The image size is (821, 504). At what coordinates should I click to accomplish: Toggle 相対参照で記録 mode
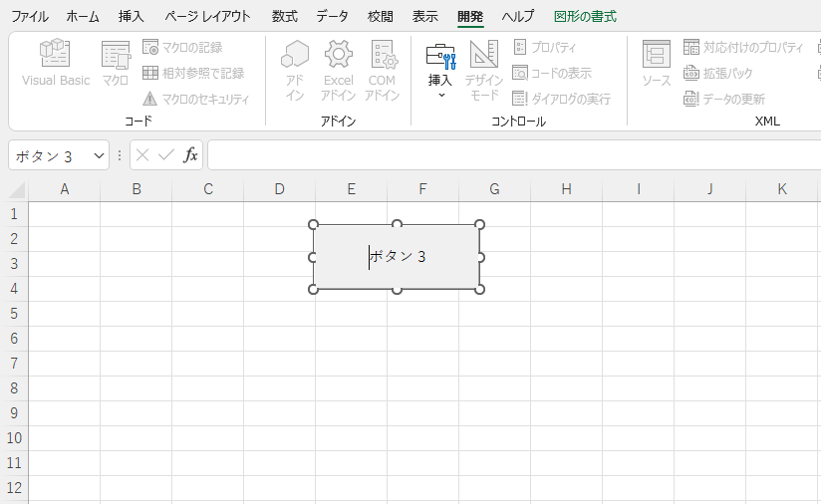(x=193, y=73)
